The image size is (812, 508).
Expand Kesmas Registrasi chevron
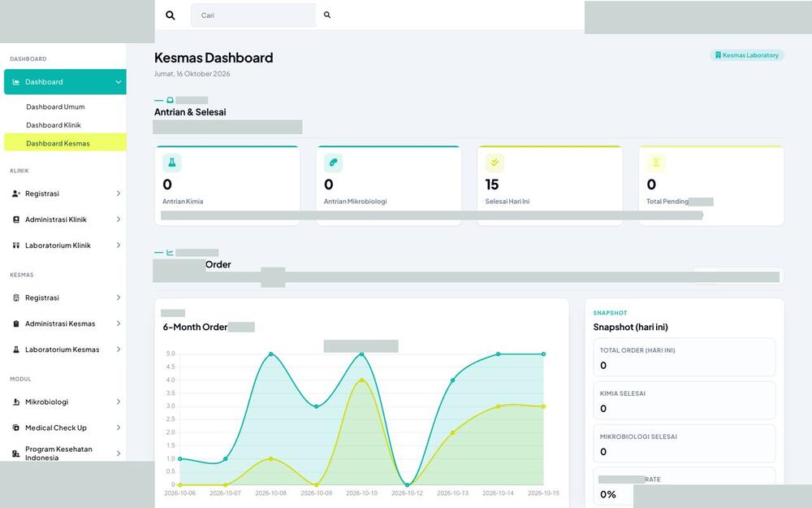point(118,297)
